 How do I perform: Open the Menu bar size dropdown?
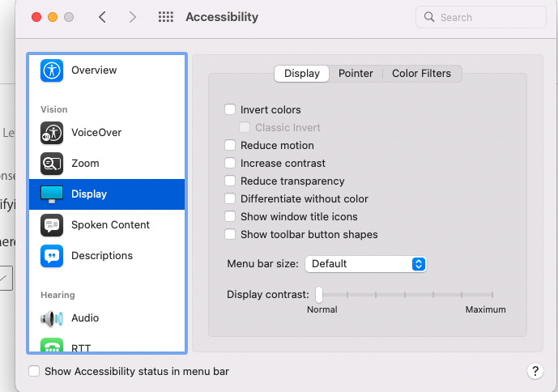click(x=365, y=264)
